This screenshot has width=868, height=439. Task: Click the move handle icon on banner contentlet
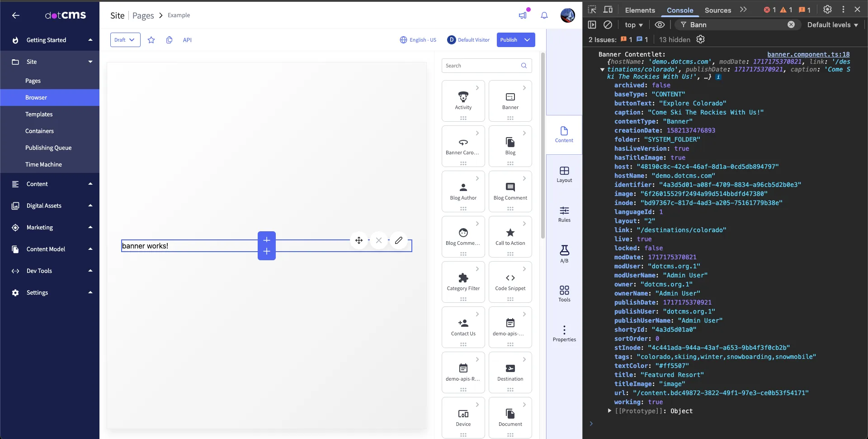[x=359, y=240]
